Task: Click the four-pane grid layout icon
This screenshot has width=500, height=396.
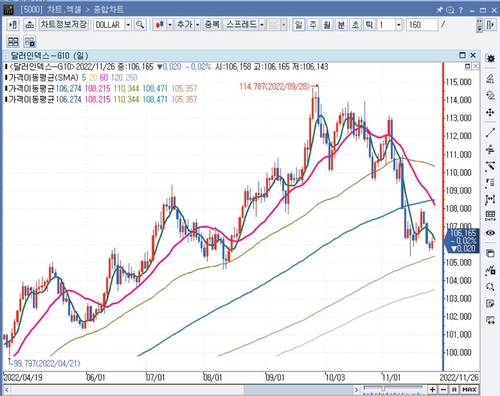Action: [13, 42]
